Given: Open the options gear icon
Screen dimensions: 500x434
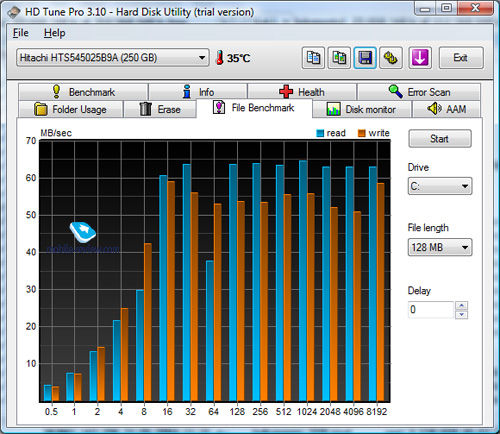Looking at the screenshot, I should tap(391, 58).
